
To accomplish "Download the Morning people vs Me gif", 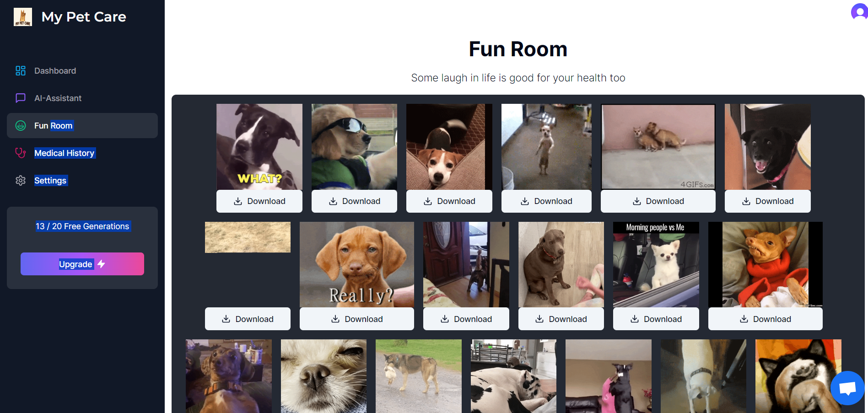I will [x=656, y=319].
